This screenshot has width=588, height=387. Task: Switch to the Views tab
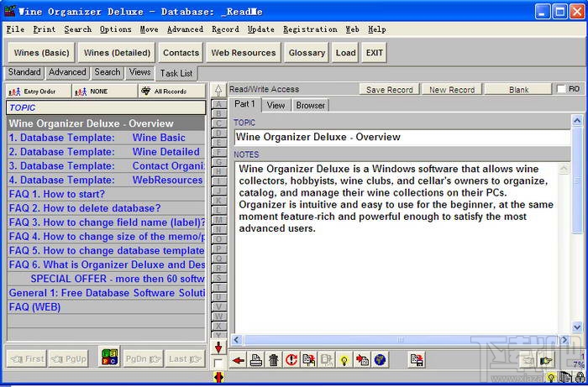click(140, 72)
